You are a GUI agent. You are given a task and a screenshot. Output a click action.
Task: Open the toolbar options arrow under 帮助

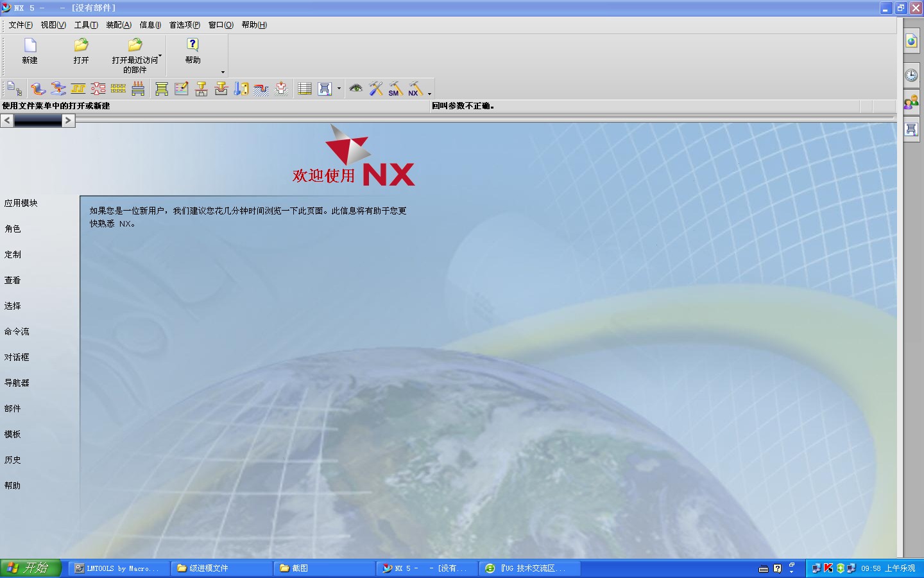pos(223,72)
